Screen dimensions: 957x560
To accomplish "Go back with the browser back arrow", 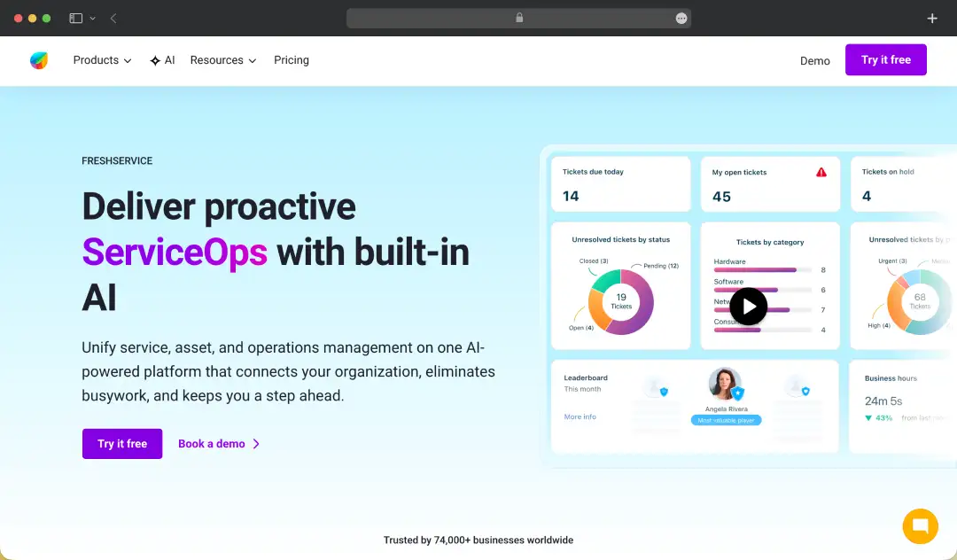I will pyautogui.click(x=113, y=19).
